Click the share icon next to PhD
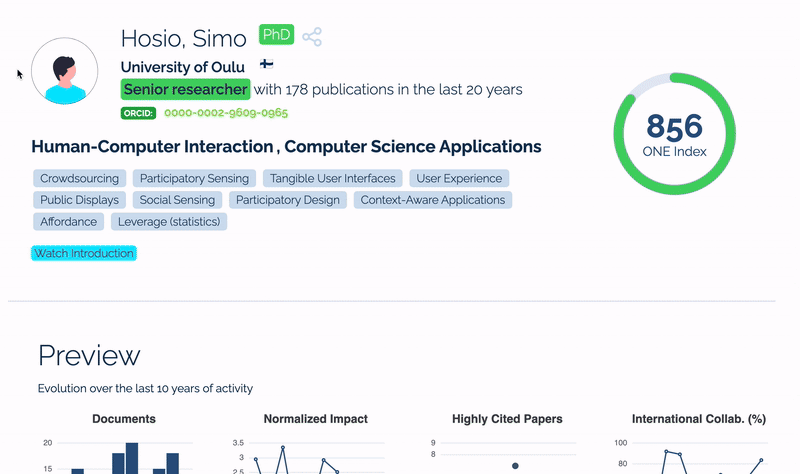 coord(312,37)
